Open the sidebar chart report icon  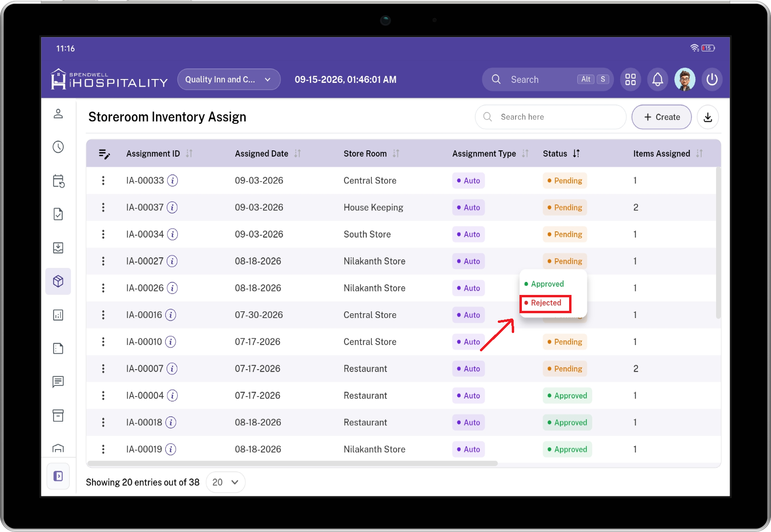pos(58,315)
